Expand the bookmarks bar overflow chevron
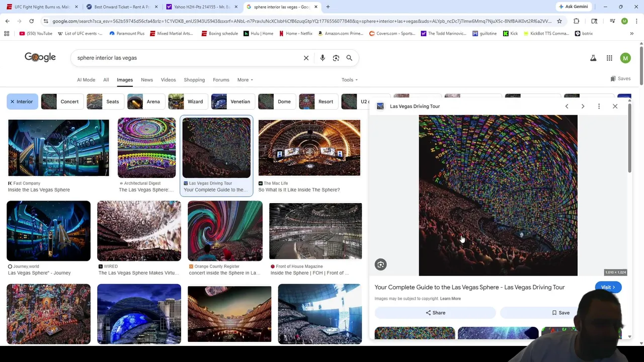Viewport: 644px width, 362px height. (x=631, y=34)
